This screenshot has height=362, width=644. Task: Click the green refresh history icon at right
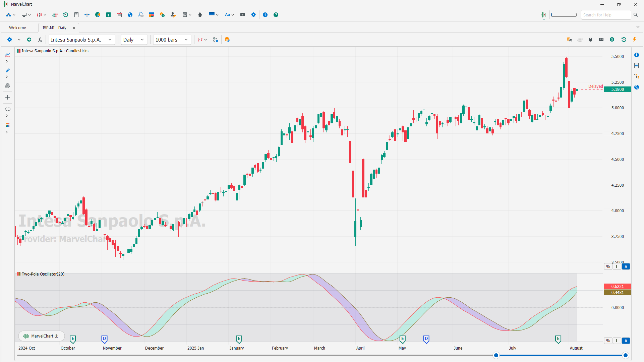pos(624,40)
